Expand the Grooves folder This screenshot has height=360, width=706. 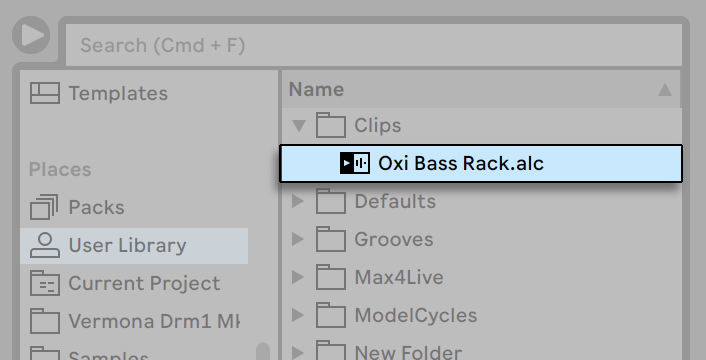point(298,239)
